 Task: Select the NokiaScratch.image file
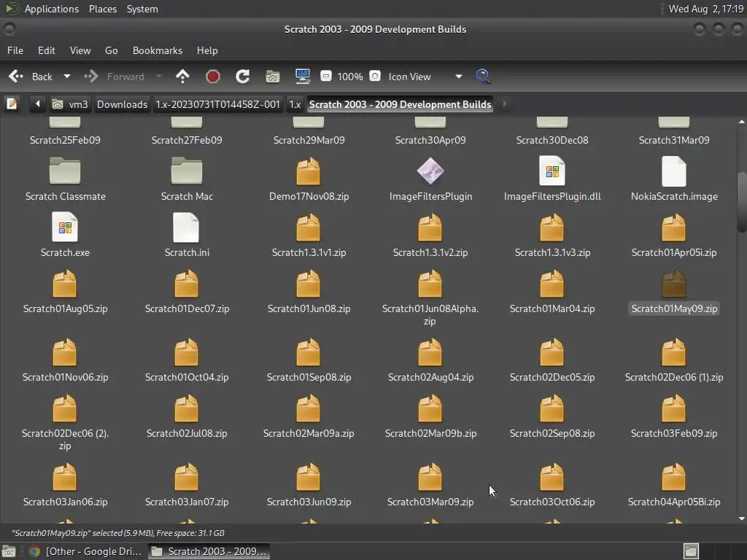pos(674,179)
